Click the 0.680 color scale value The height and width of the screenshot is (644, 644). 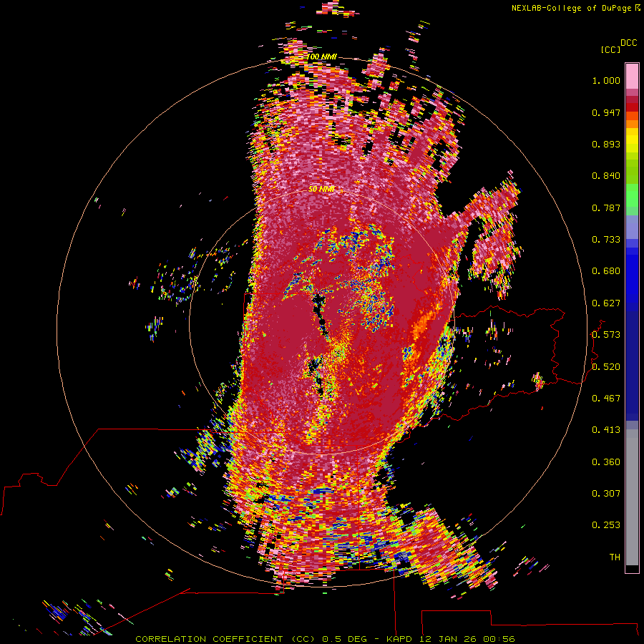tap(606, 271)
